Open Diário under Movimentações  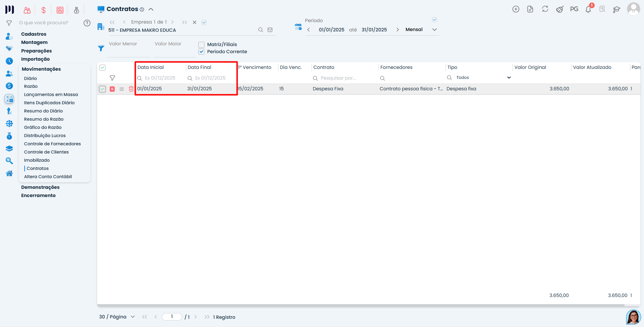tap(30, 78)
